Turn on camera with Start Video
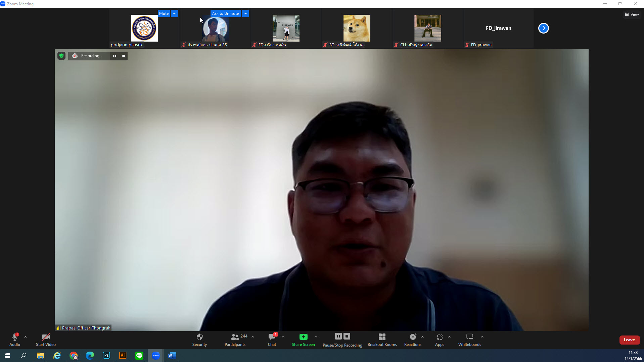Image resolution: width=644 pixels, height=362 pixels. [x=46, y=340]
